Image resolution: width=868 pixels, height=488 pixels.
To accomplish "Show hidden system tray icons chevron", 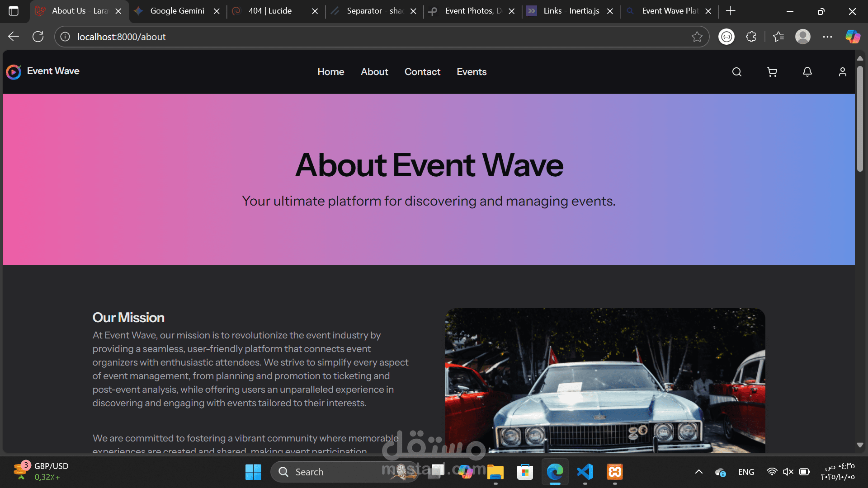I will 698,472.
